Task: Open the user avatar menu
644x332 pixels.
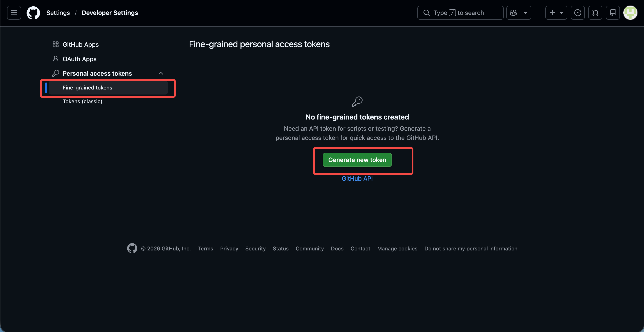Action: 630,13
